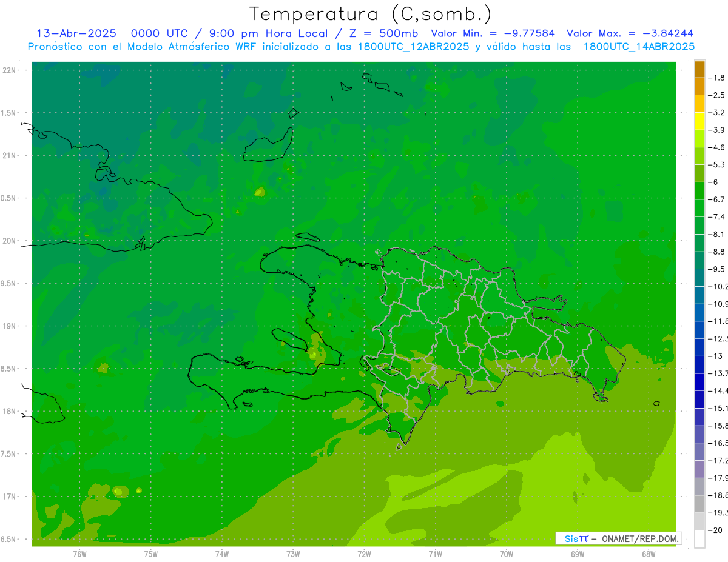Click the "-8.8" color scale value

tap(716, 252)
